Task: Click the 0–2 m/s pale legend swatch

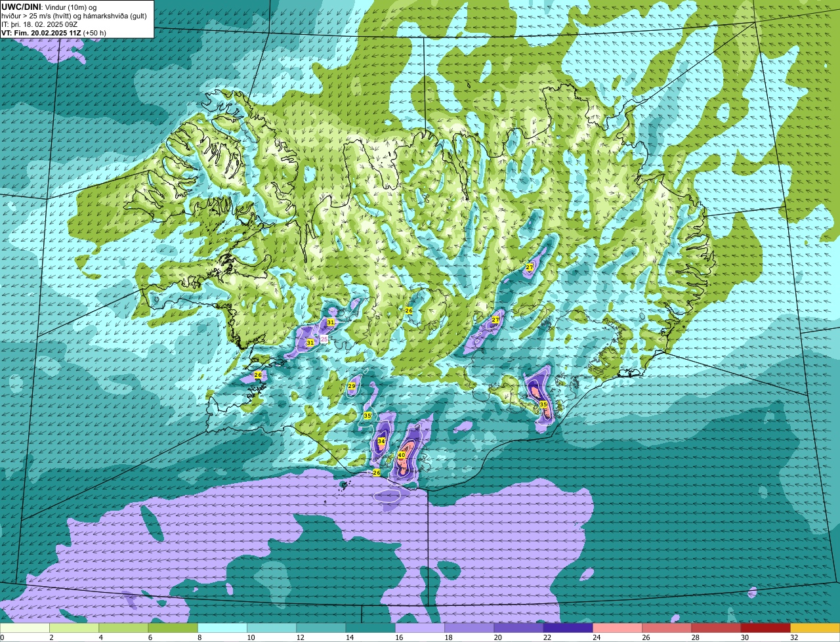Action: click(25, 628)
